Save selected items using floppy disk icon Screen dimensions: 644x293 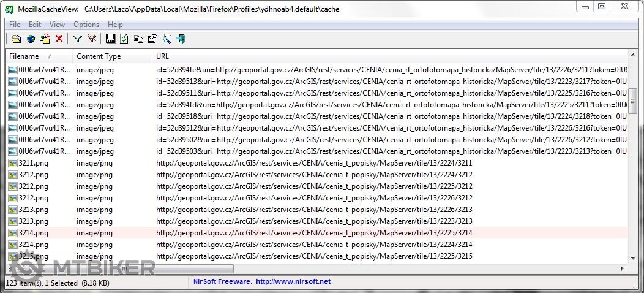tap(110, 39)
